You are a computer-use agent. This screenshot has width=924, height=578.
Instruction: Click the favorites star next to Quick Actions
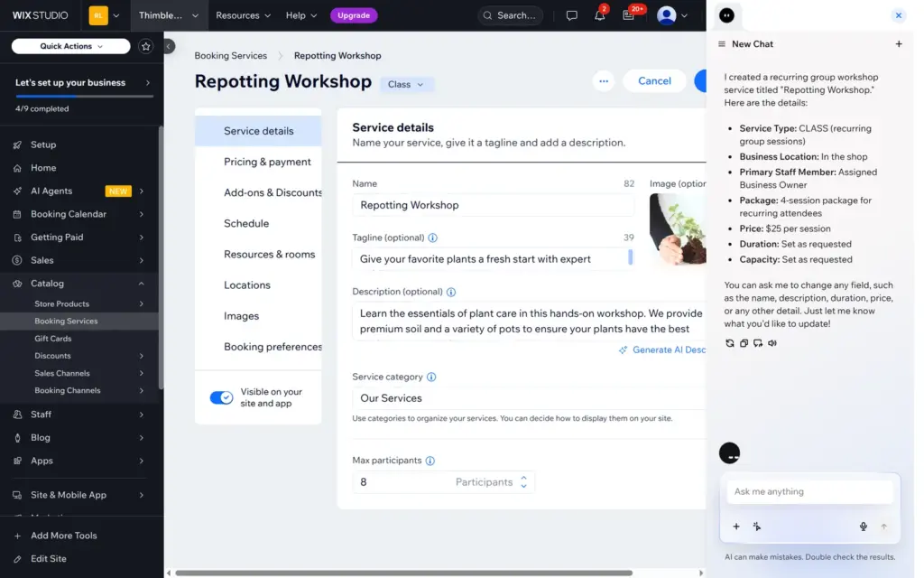(145, 46)
